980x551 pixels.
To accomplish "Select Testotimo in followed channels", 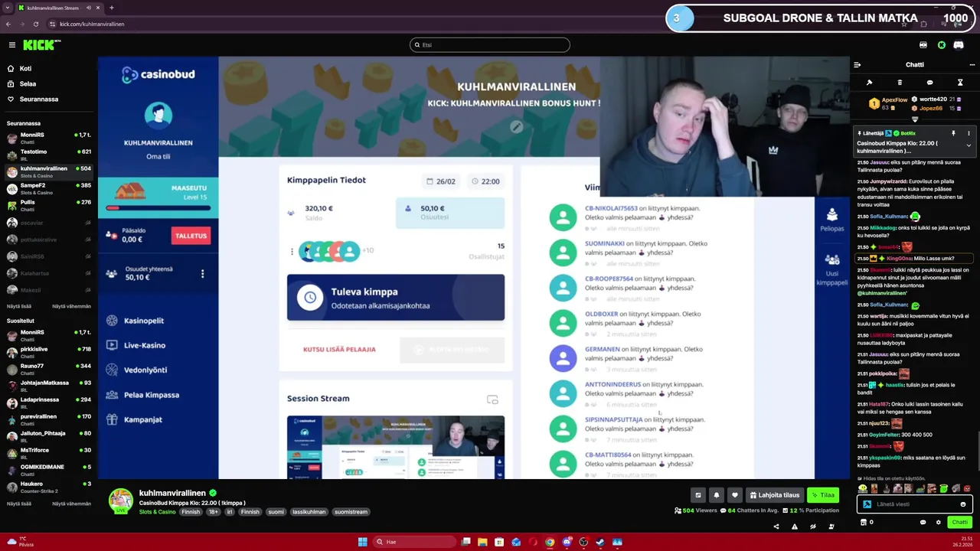I will click(x=49, y=155).
